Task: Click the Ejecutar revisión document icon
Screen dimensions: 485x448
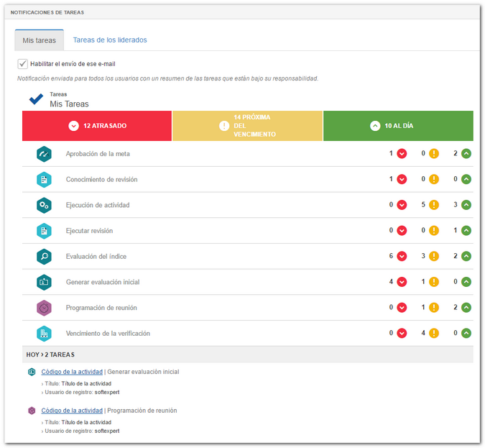Action: [44, 231]
